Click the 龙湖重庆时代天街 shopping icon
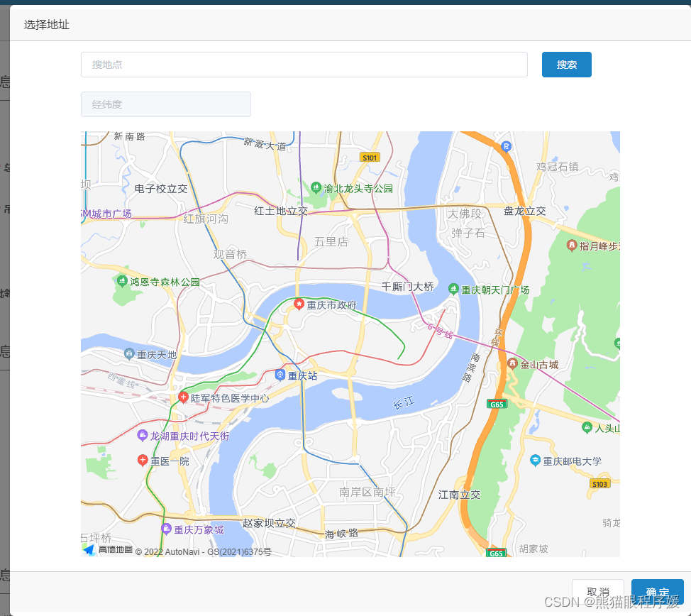Viewport: 691px width, 616px height. [x=143, y=435]
